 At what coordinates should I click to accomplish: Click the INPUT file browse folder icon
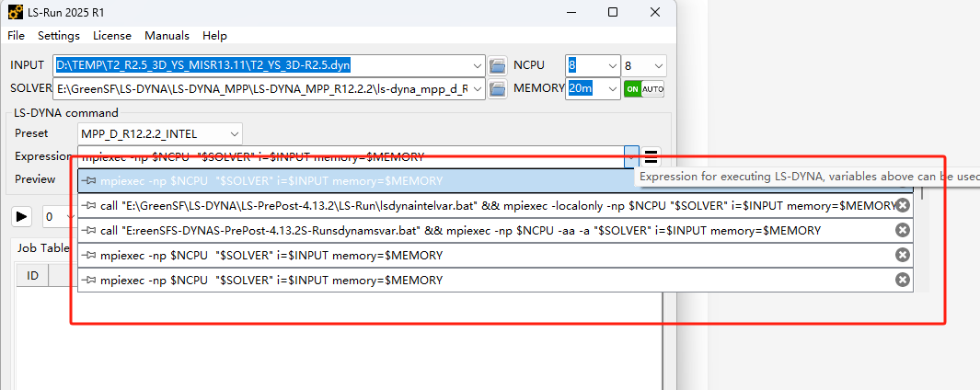(x=498, y=65)
